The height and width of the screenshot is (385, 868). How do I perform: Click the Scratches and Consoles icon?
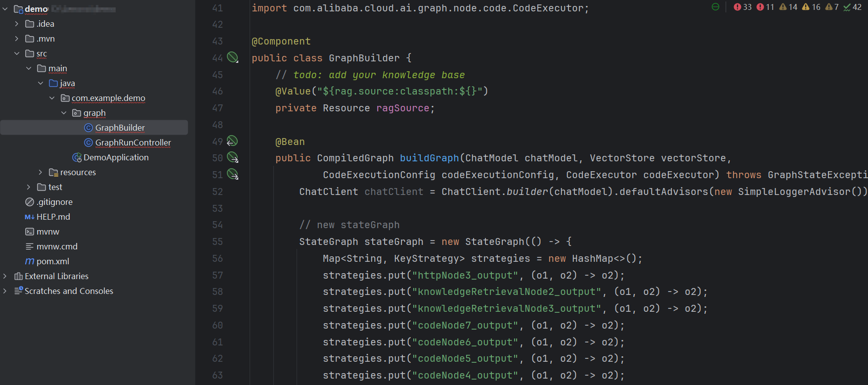(19, 290)
